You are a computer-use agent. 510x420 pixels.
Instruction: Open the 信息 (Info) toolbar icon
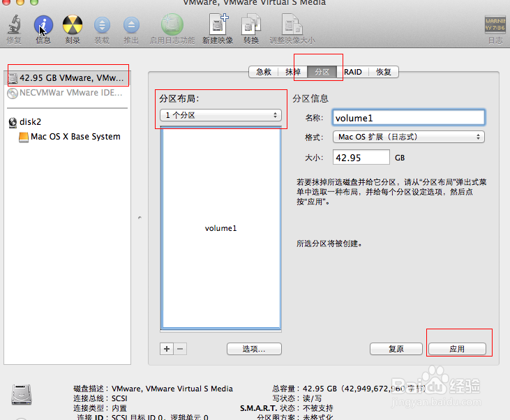point(43,24)
